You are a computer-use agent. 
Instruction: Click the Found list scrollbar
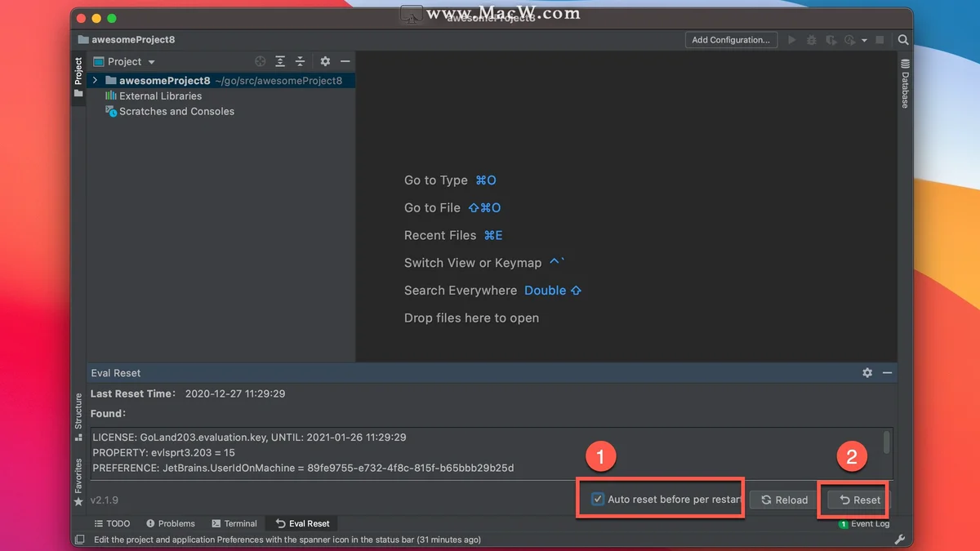(887, 442)
